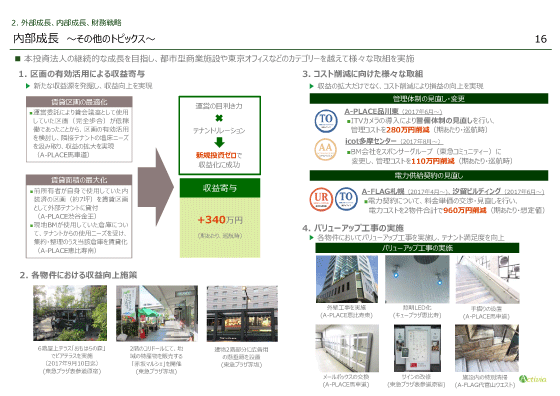Click the green cross multiplication symbol

(219, 118)
